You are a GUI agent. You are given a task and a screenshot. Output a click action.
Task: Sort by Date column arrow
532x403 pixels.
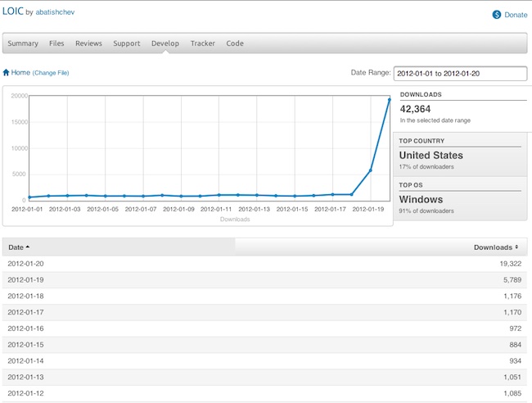tap(28, 247)
